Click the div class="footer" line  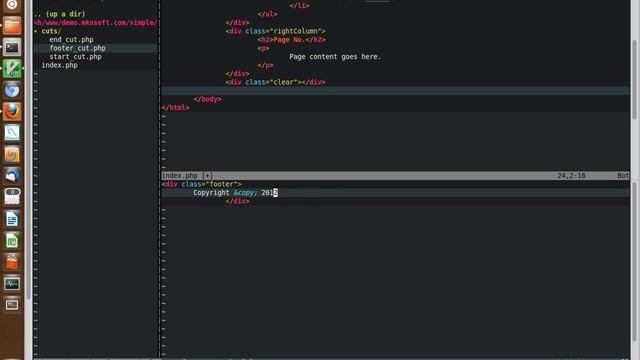click(202, 184)
